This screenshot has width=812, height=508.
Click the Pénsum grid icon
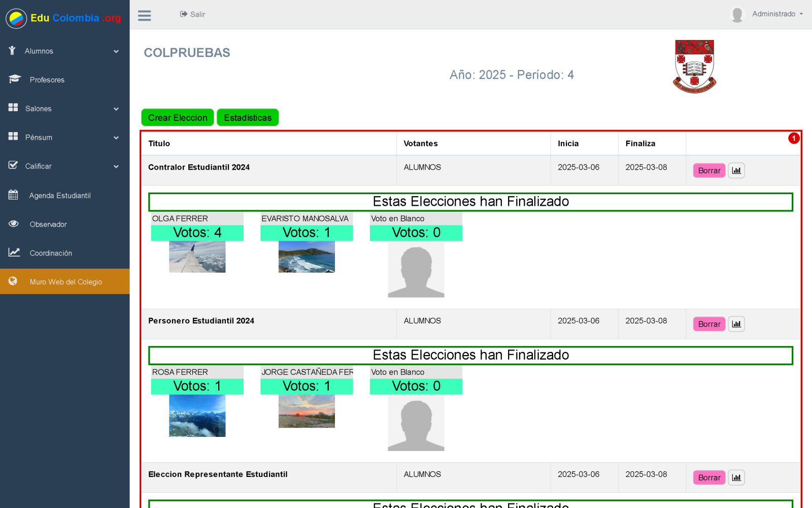(x=13, y=136)
